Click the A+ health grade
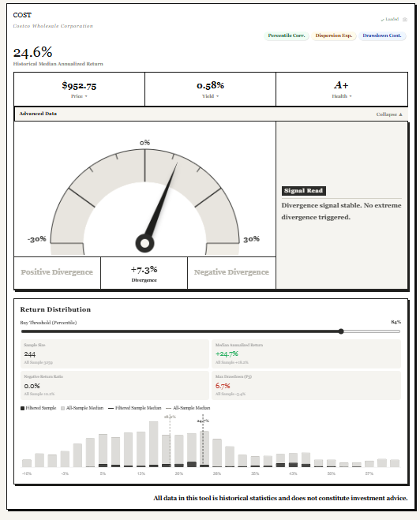 341,85
